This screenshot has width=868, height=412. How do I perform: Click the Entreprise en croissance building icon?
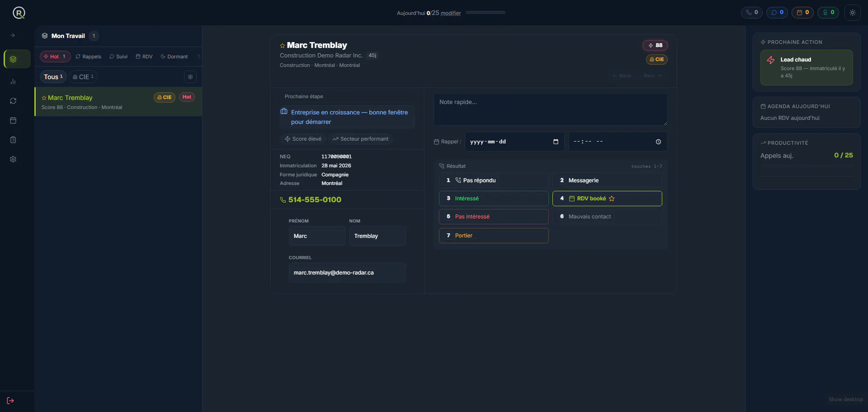coord(284,111)
